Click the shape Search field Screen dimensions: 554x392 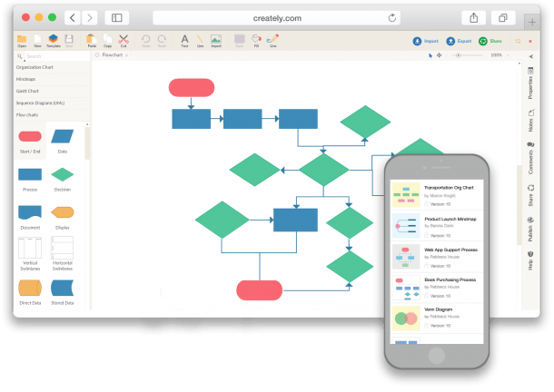tap(56, 56)
